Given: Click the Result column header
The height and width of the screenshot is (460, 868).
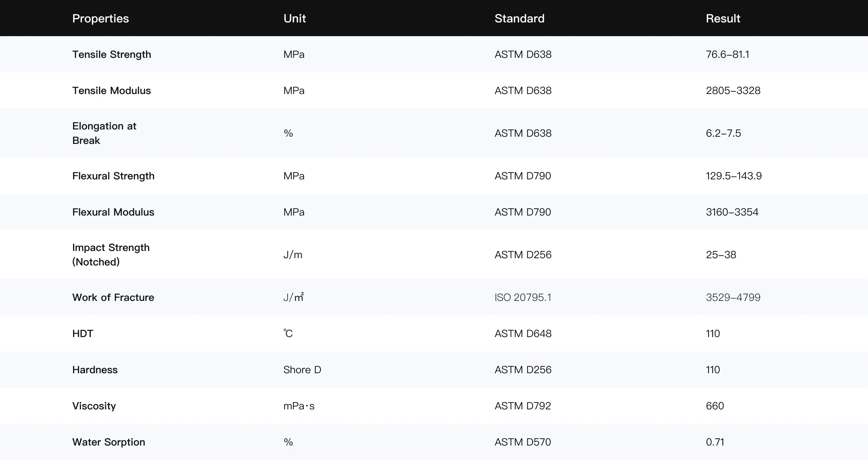Looking at the screenshot, I should [x=723, y=18].
